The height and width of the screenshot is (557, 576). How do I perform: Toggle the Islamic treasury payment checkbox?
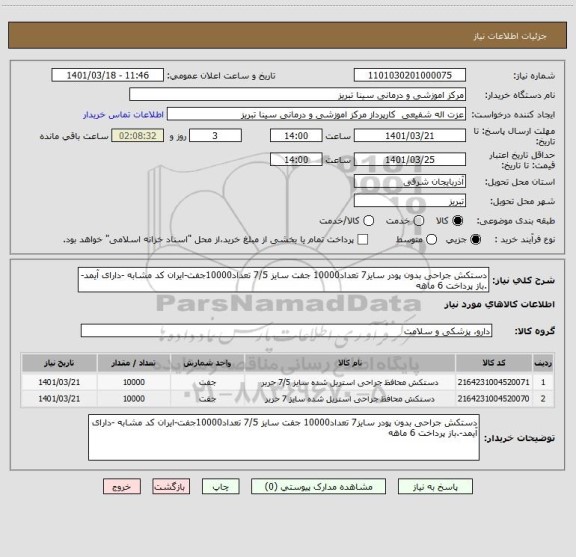(363, 240)
